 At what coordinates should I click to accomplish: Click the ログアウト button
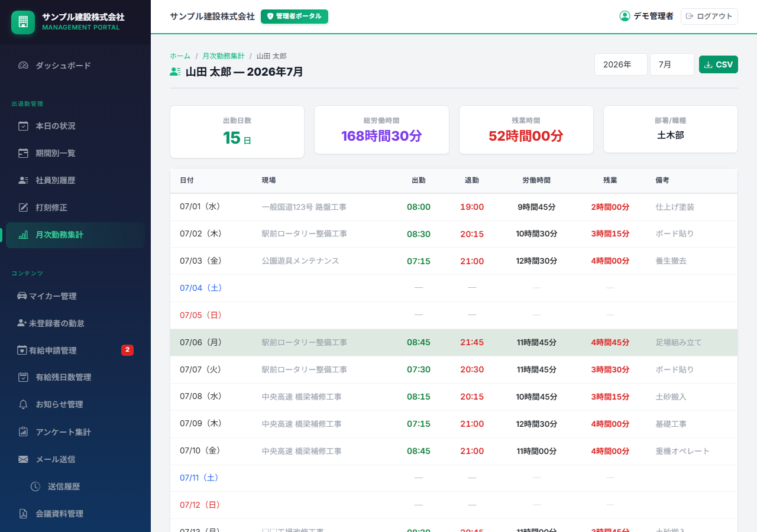709,17
